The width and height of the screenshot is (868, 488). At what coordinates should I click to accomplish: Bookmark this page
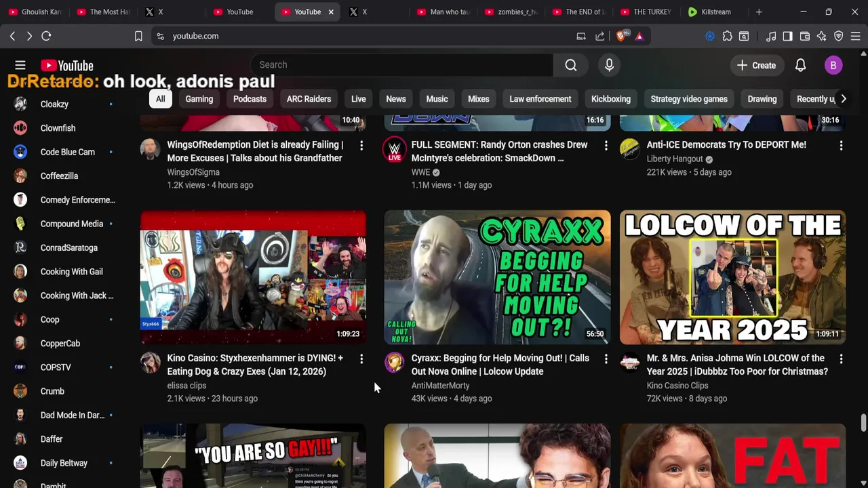138,36
